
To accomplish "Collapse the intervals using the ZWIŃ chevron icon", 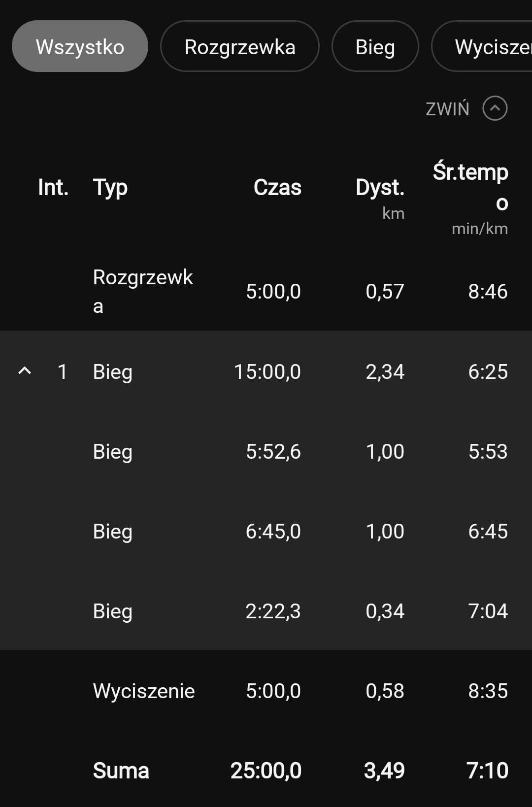I will 495,108.
